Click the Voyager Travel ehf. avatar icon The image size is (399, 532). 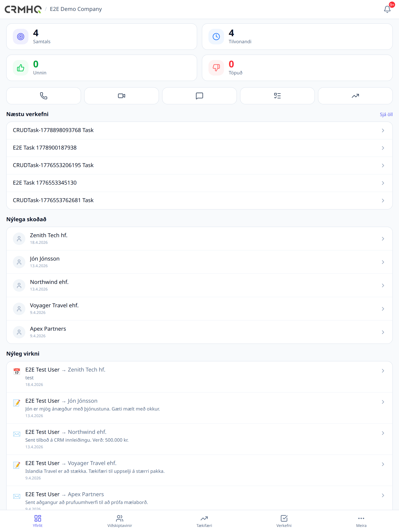pyautogui.click(x=19, y=309)
